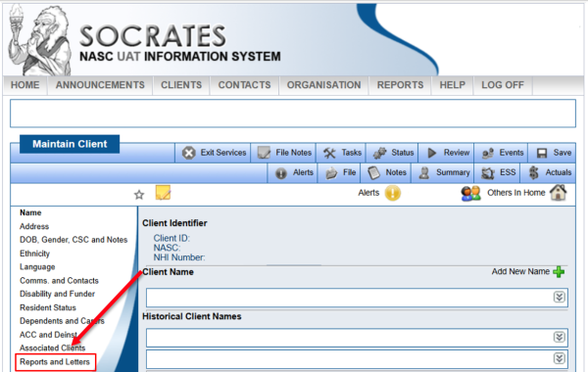Screen dimensions: 588x372
Task: Select Ethnicity in the side list
Action: [34, 254]
